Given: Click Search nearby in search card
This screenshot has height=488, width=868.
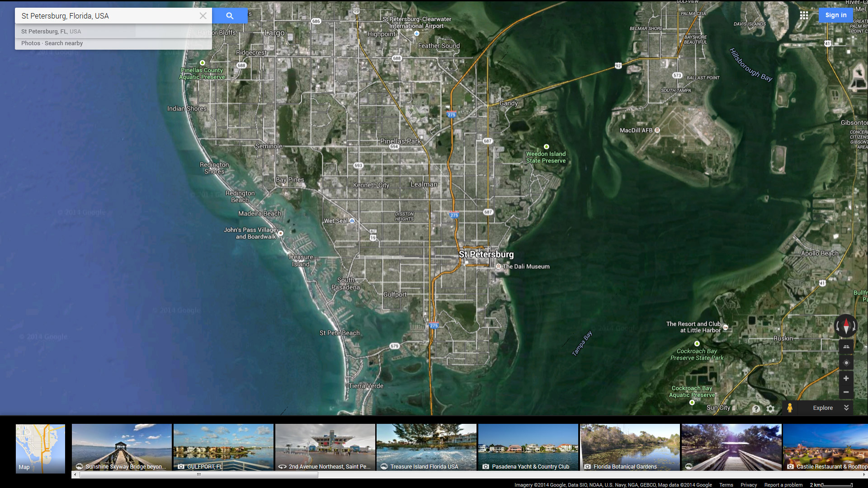Looking at the screenshot, I should [x=64, y=43].
